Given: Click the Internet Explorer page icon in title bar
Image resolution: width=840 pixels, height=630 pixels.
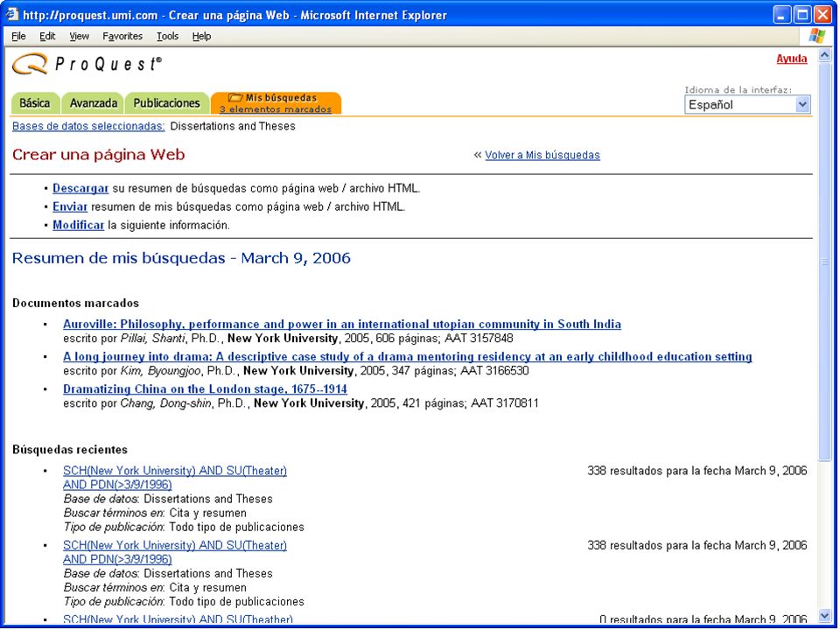Looking at the screenshot, I should tap(11, 15).
